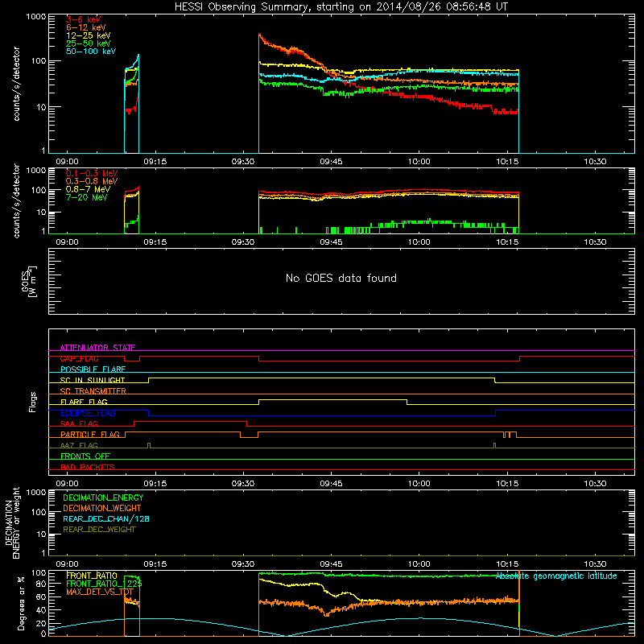Click the 'No GOES data found' message
644x644 pixels.
[x=341, y=279]
